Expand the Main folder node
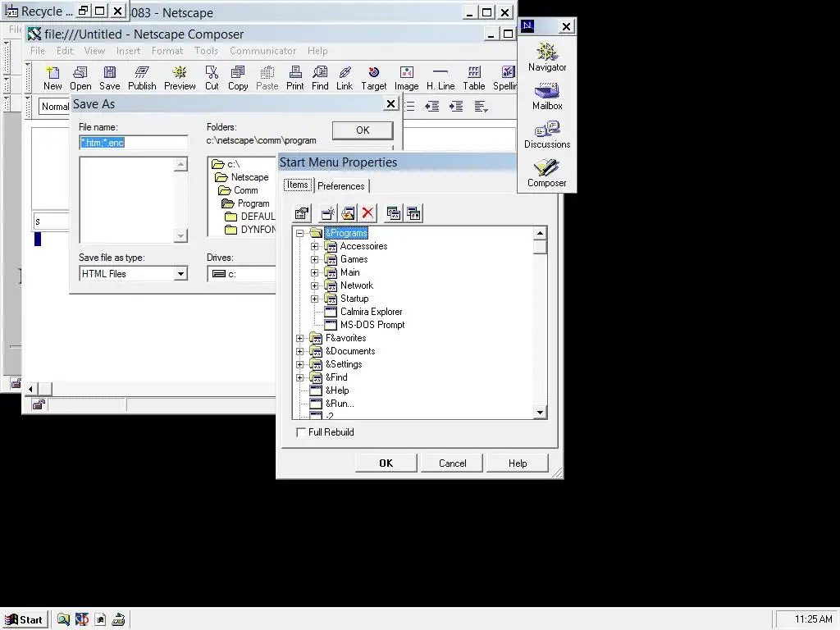The image size is (840, 630). click(x=315, y=272)
